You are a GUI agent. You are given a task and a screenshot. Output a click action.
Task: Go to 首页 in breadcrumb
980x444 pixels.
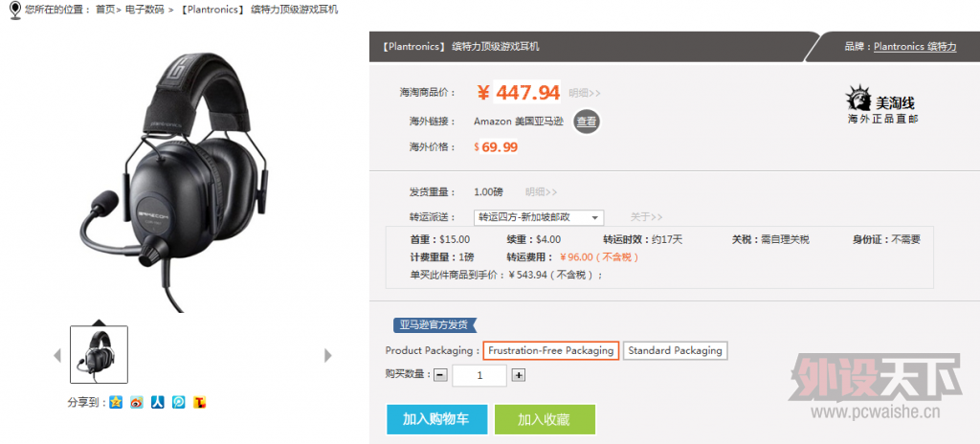(x=105, y=10)
